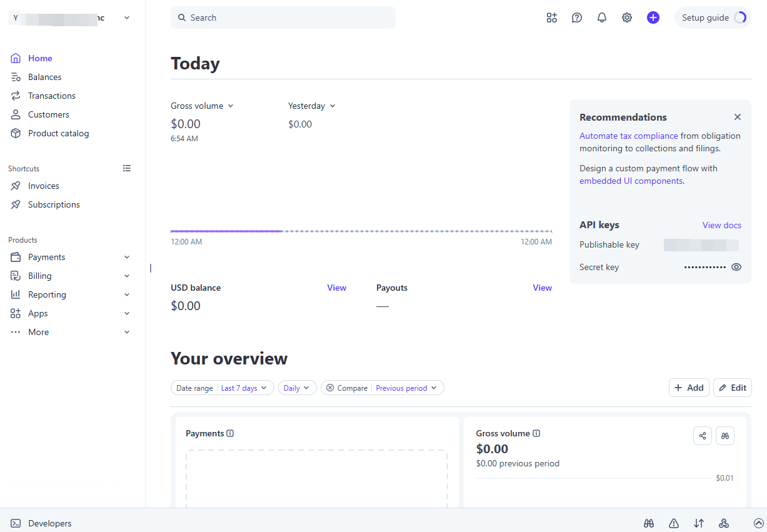The width and height of the screenshot is (767, 532).
Task: Expand the Payments menu in the sidebar
Action: (x=70, y=257)
